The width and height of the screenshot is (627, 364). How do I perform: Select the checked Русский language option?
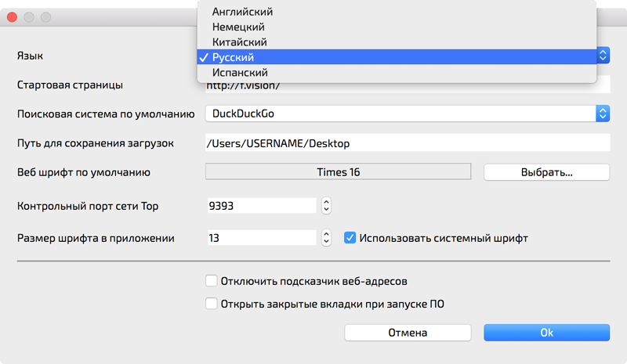(x=234, y=57)
